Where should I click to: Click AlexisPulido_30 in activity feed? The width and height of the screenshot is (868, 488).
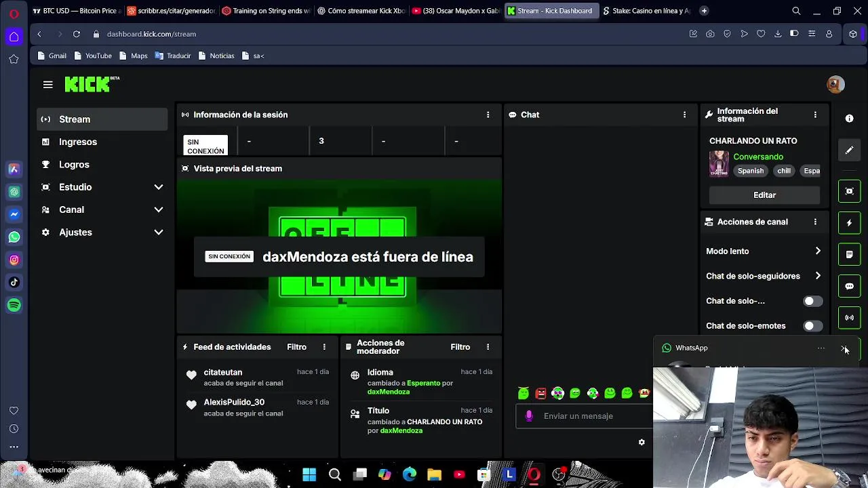click(234, 402)
